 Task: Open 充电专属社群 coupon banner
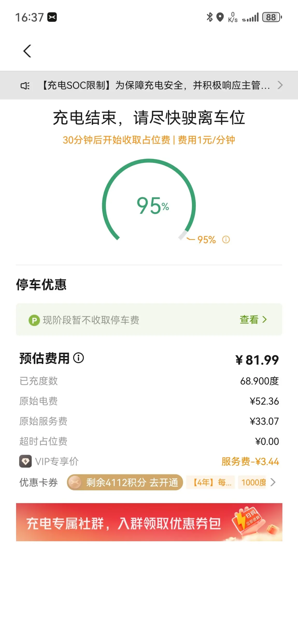click(149, 522)
